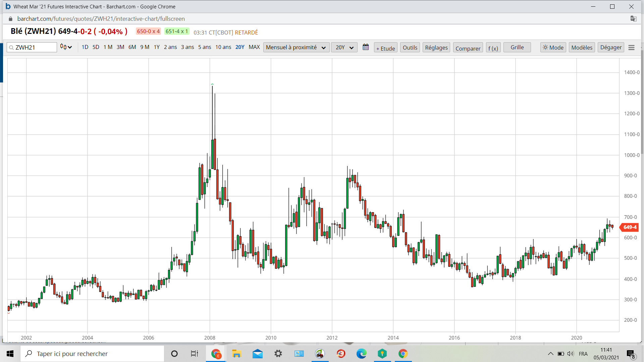Expand the Mensuel à proximité dropdown
The width and height of the screenshot is (644, 362).
(x=296, y=47)
